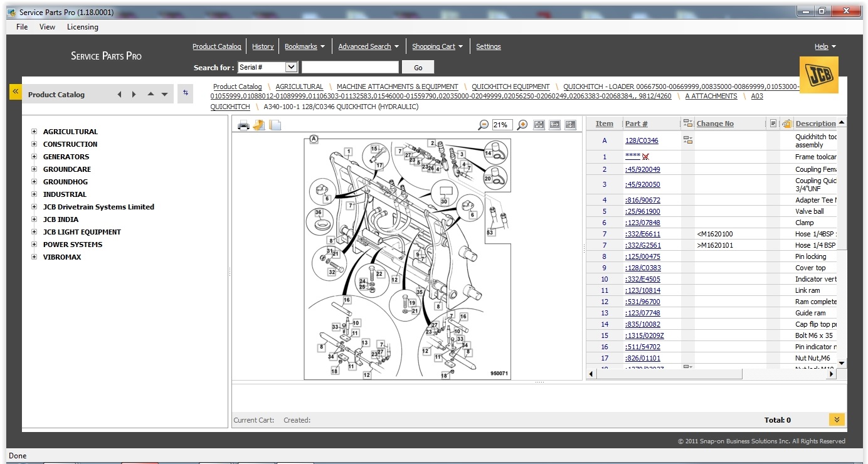The height and width of the screenshot is (464, 868).
Task: Open part number :816/90672 link
Action: (x=642, y=200)
